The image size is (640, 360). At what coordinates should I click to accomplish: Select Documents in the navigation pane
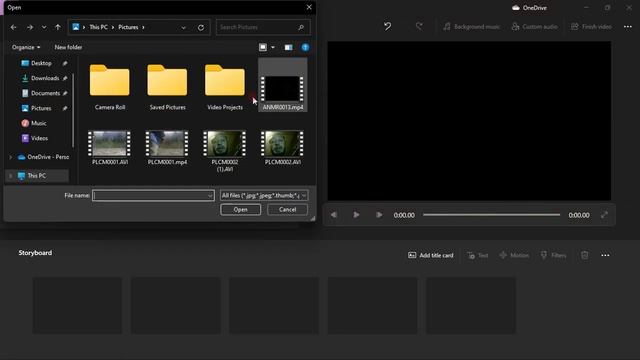tap(45, 93)
